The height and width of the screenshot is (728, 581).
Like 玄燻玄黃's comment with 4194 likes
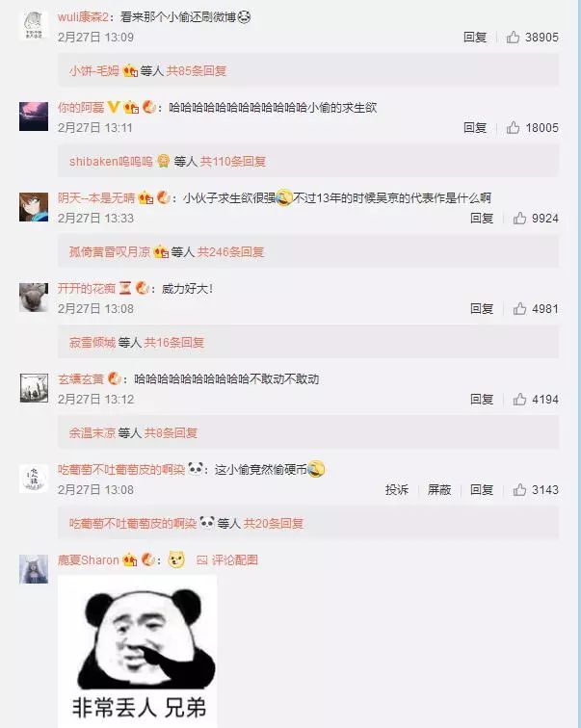point(519,400)
